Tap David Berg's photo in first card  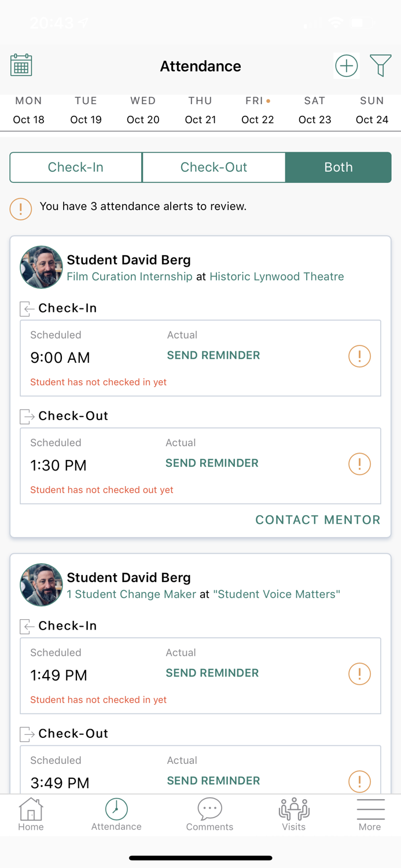pos(41,267)
